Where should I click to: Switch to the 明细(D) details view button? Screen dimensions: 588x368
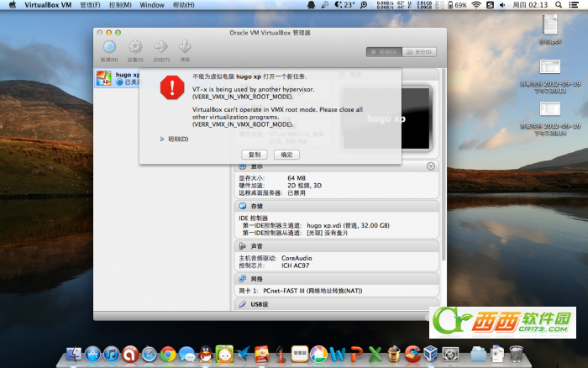[384, 52]
